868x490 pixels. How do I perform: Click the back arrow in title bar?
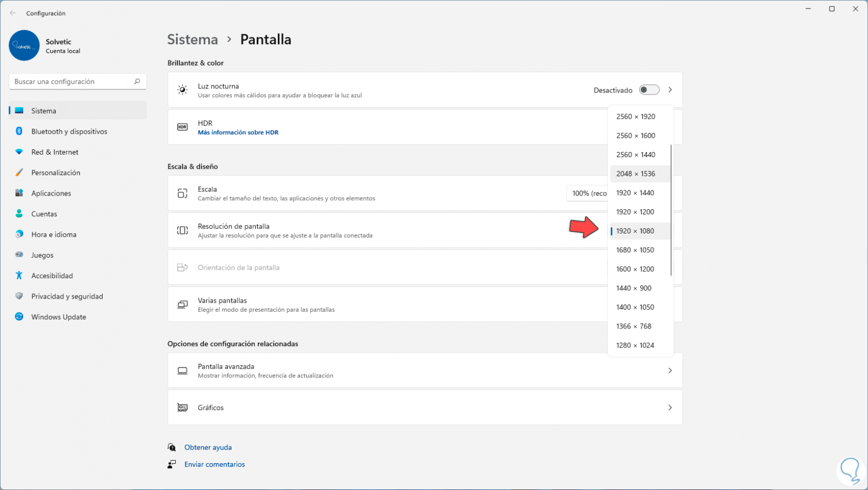(13, 13)
